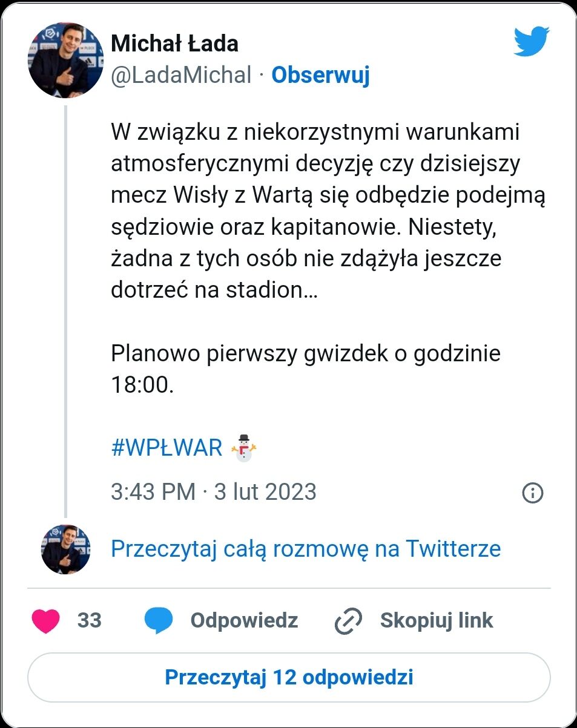Click the Skopiuj link label
This screenshot has height=728, width=577.
click(x=437, y=621)
